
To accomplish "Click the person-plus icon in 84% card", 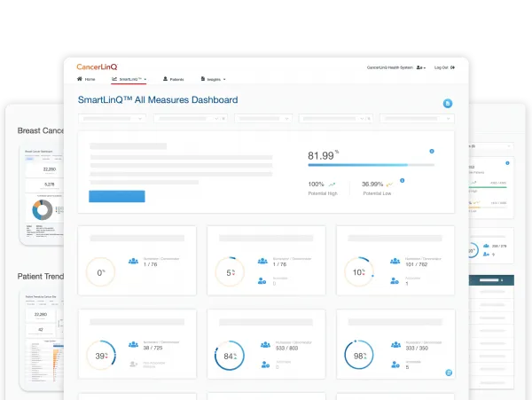I will click(265, 365).
